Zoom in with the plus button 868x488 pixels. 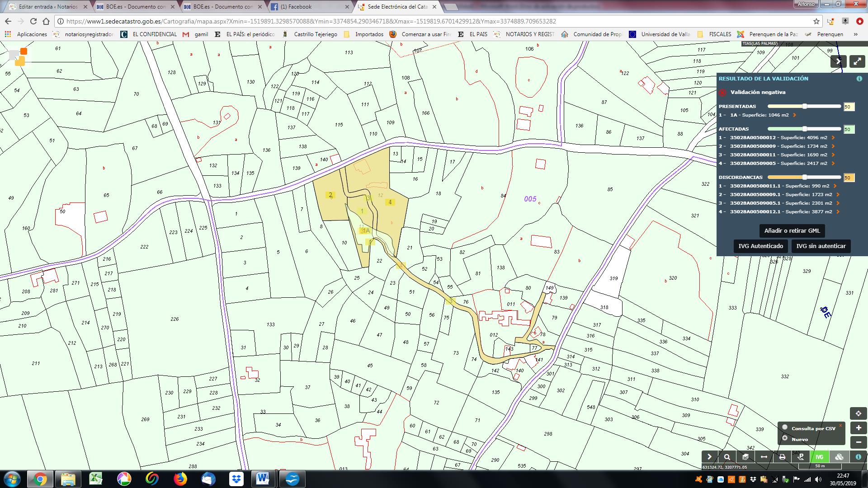tap(858, 428)
